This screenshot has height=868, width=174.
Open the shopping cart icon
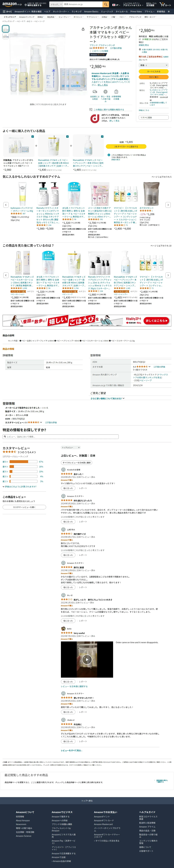(x=165, y=4)
